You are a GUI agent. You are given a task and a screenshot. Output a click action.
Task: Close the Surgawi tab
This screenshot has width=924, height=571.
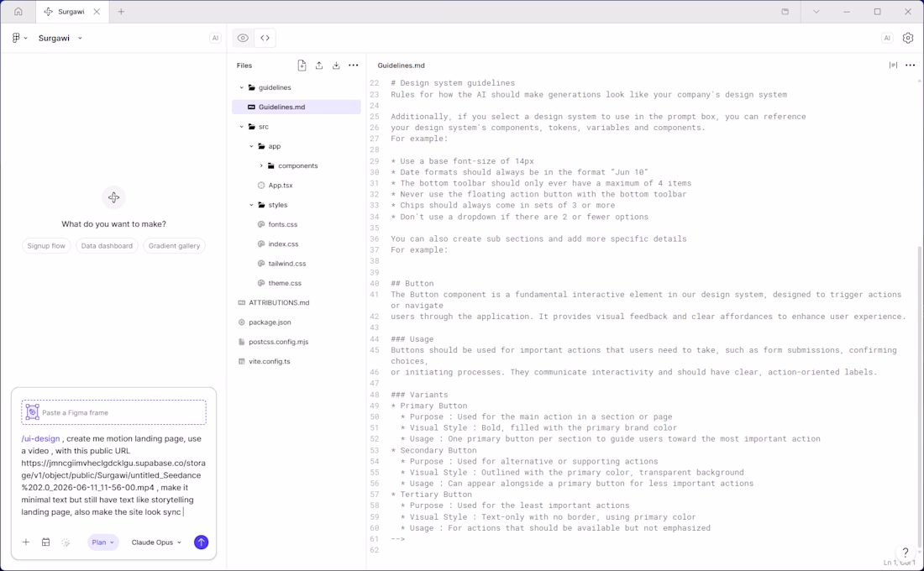97,11
